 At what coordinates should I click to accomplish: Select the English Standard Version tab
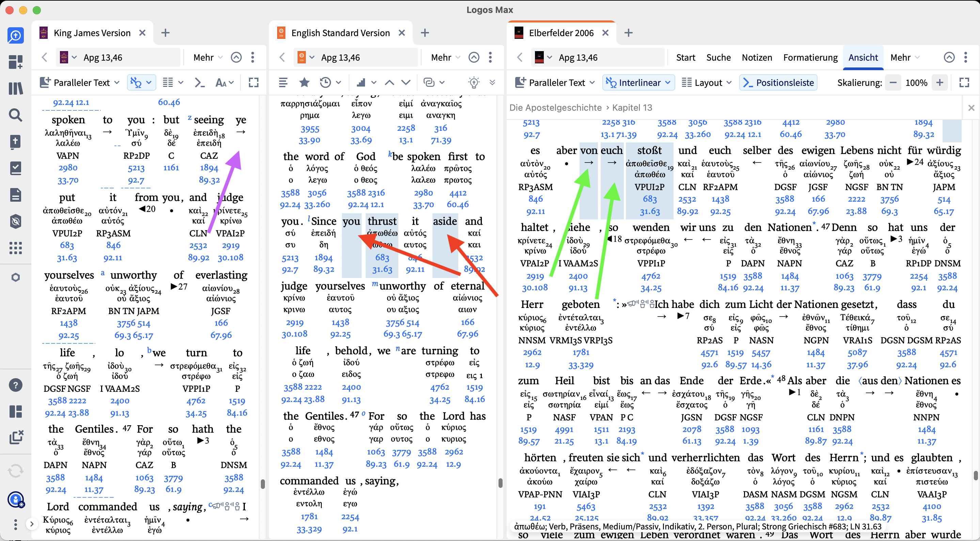(341, 33)
